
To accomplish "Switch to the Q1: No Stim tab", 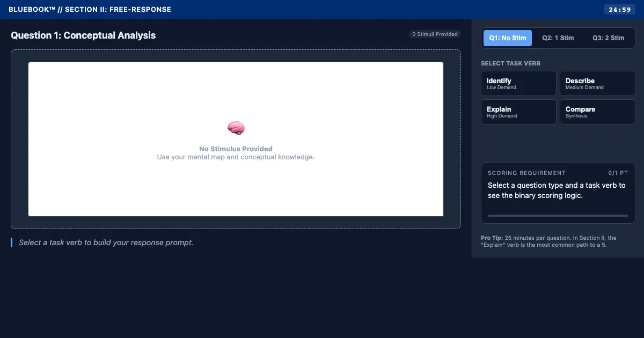I will pos(508,38).
